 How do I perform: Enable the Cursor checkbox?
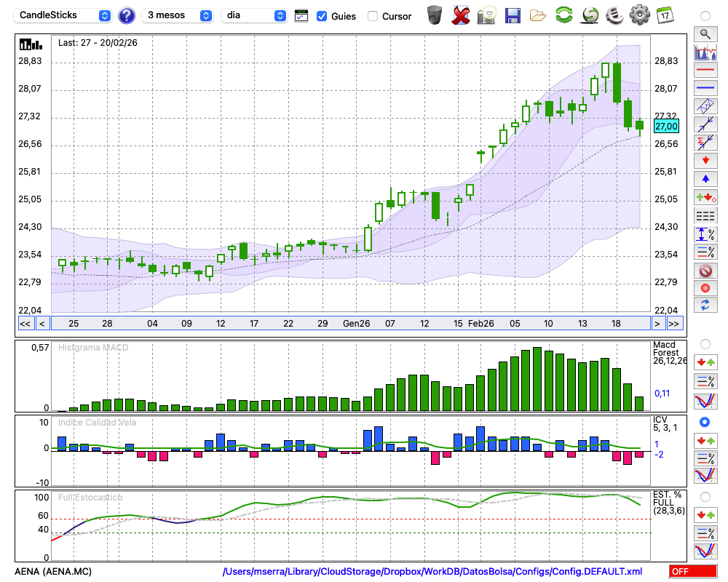(373, 16)
